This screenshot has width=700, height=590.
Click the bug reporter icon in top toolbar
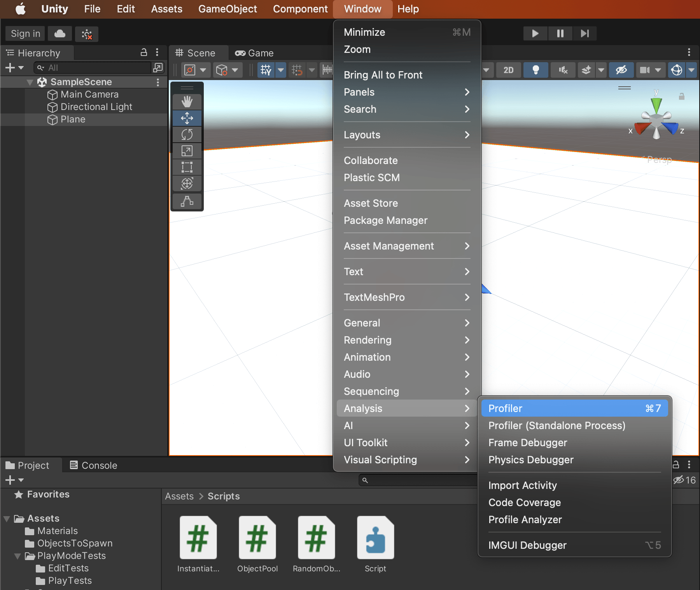point(87,34)
